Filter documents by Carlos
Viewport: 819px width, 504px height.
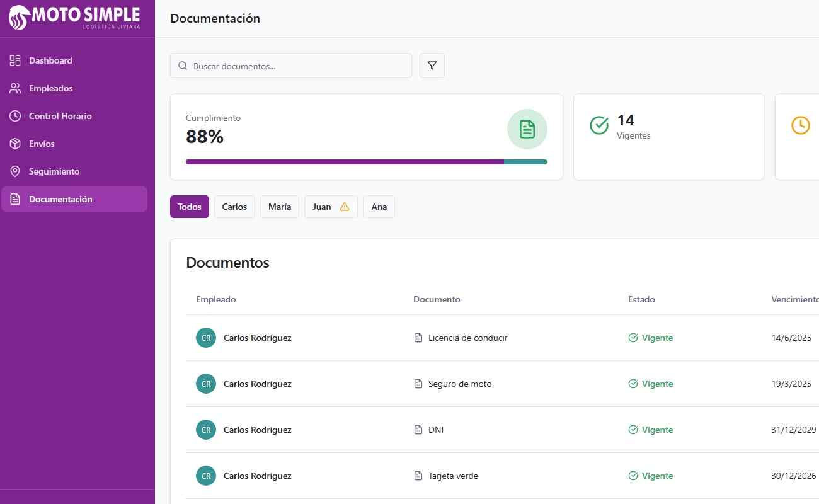[234, 207]
